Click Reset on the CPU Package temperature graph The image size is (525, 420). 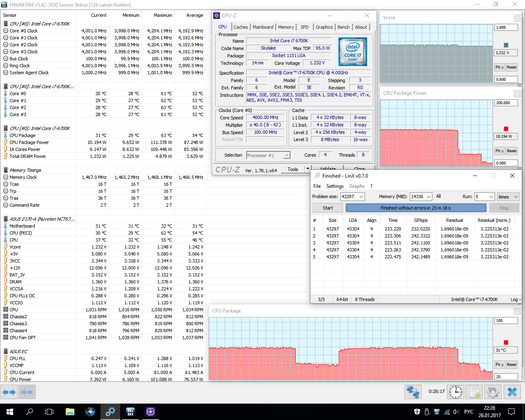tap(511, 365)
